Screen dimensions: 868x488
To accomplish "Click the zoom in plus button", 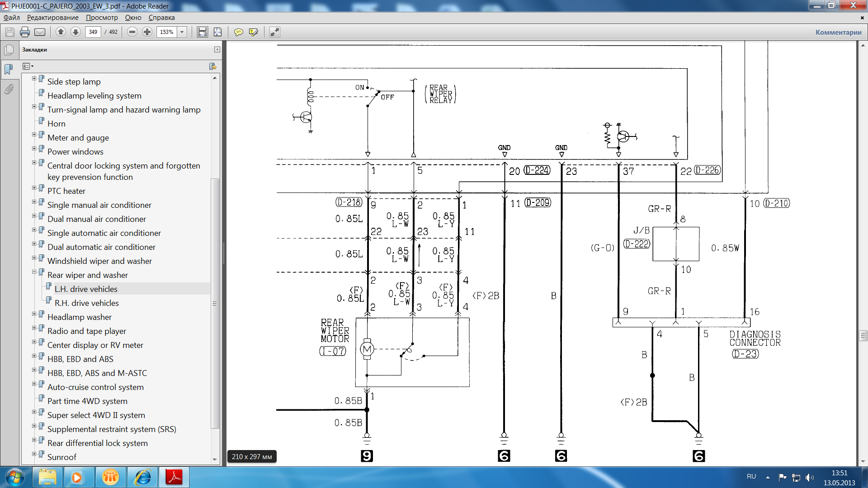I will [x=147, y=32].
